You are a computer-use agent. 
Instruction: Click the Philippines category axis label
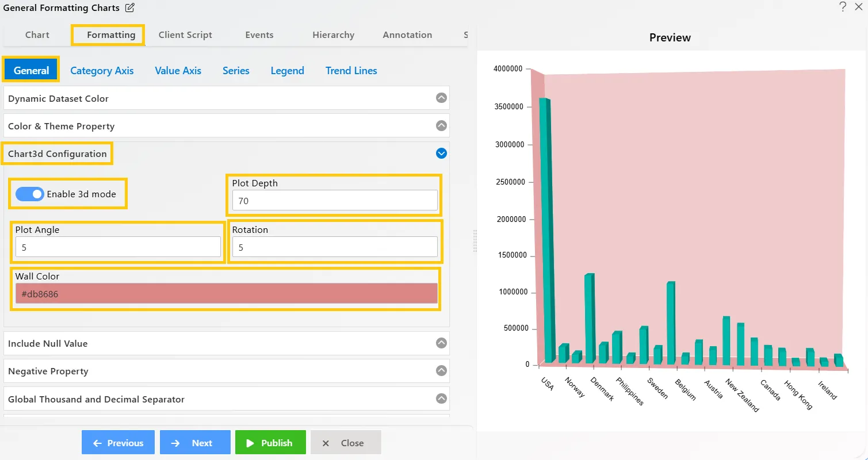630,392
